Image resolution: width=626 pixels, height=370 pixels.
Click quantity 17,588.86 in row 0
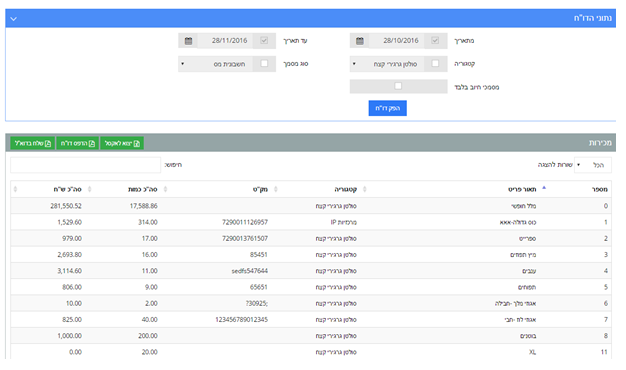[143, 206]
